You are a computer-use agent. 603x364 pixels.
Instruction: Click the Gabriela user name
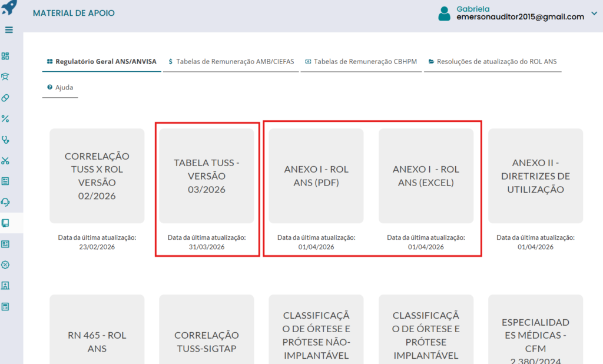(x=473, y=9)
